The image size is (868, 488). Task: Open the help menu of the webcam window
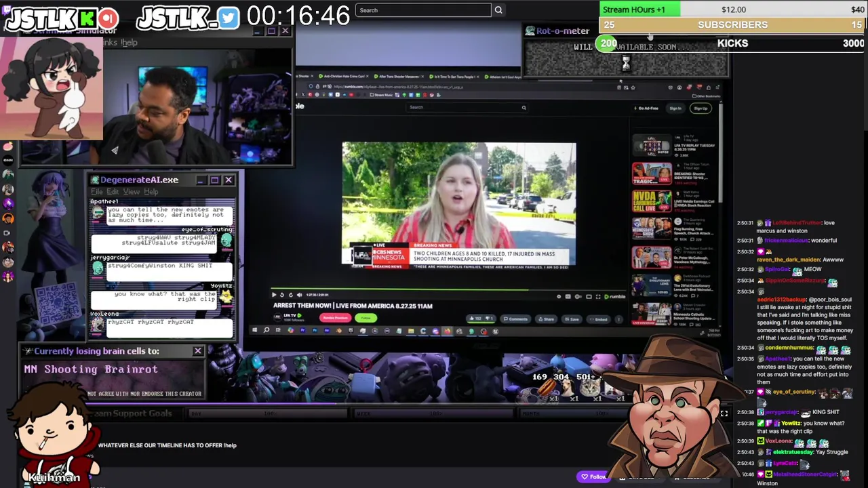(x=129, y=43)
